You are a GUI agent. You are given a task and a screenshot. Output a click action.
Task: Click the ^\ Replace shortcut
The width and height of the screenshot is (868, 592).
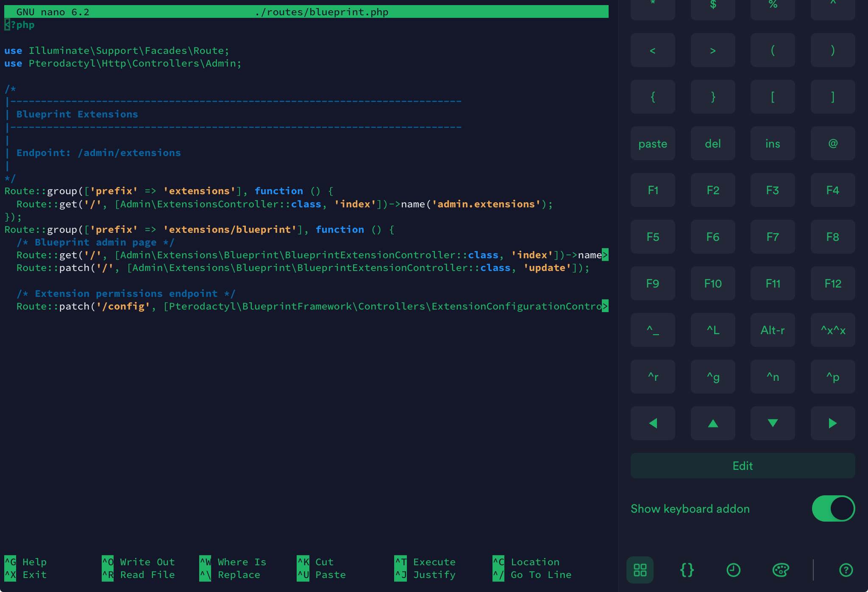click(x=230, y=575)
